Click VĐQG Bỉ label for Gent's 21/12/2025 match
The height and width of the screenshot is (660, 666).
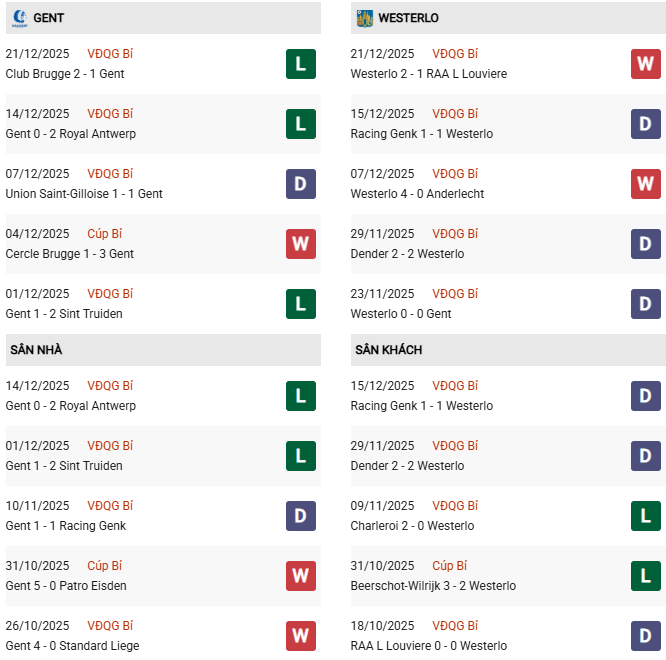point(110,54)
